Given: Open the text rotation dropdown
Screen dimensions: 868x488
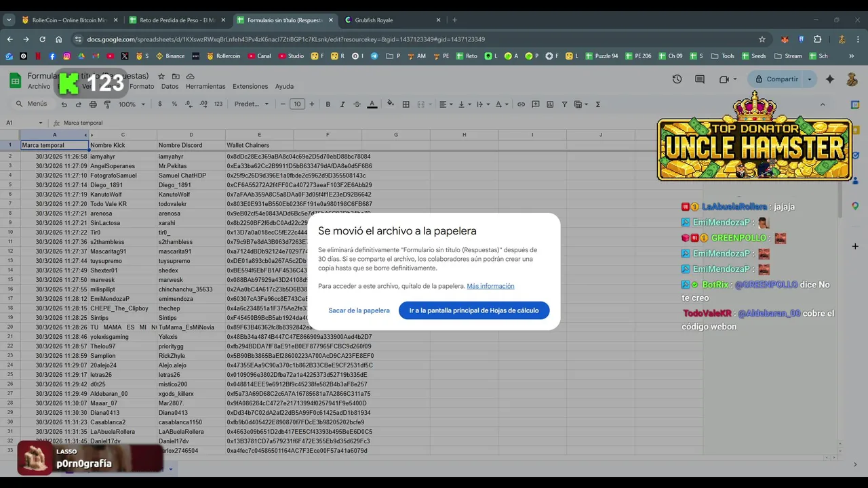Looking at the screenshot, I should [502, 104].
